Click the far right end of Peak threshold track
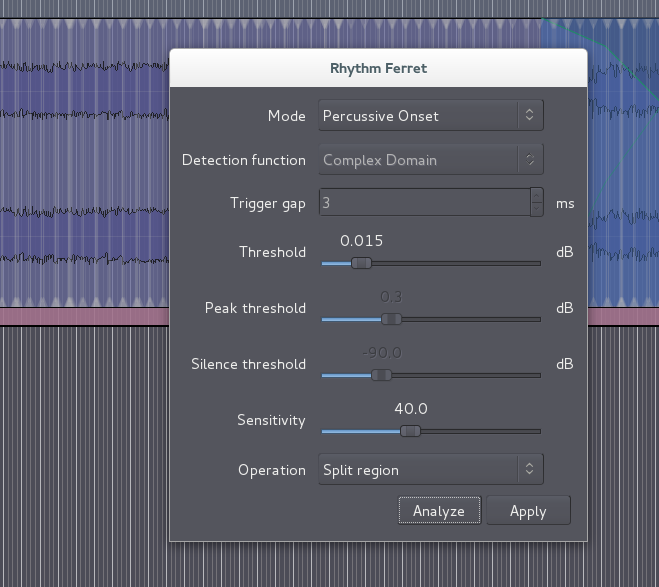The image size is (659, 587). tap(537, 319)
